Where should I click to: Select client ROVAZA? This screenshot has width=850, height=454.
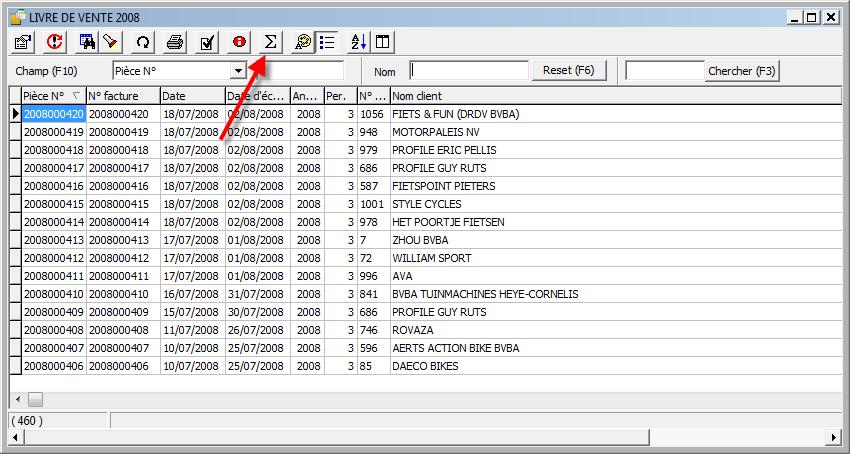point(413,330)
